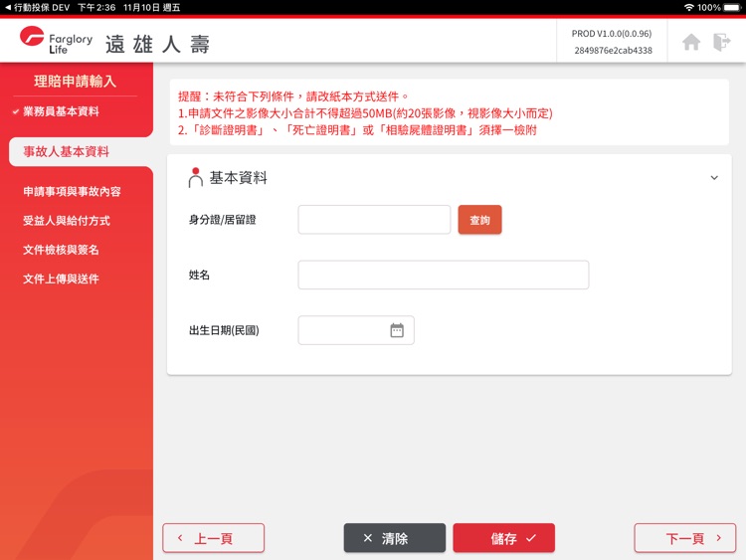This screenshot has height=560, width=746.
Task: Click the PROD V1.0.0(0.0.96) version text
Action: point(612,34)
